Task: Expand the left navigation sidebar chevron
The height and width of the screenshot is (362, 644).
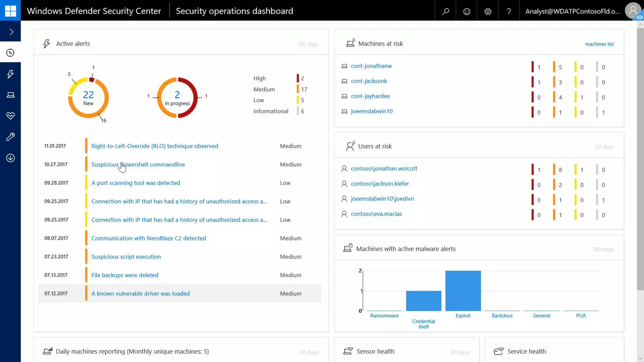Action: pos(11,32)
